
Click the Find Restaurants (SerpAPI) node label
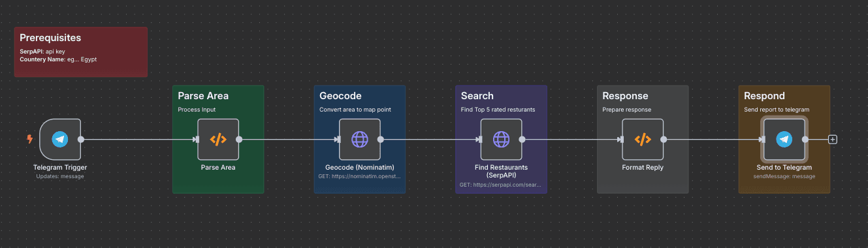tap(502, 172)
